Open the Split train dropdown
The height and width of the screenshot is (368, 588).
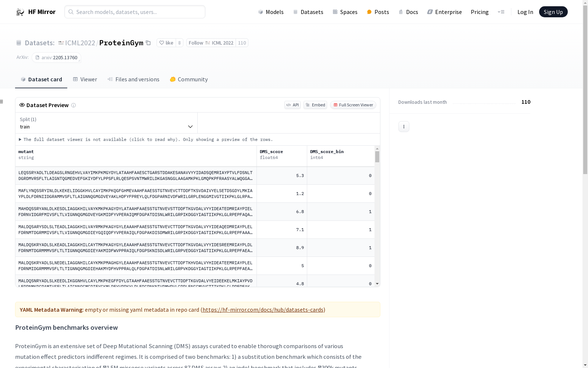pos(107,123)
